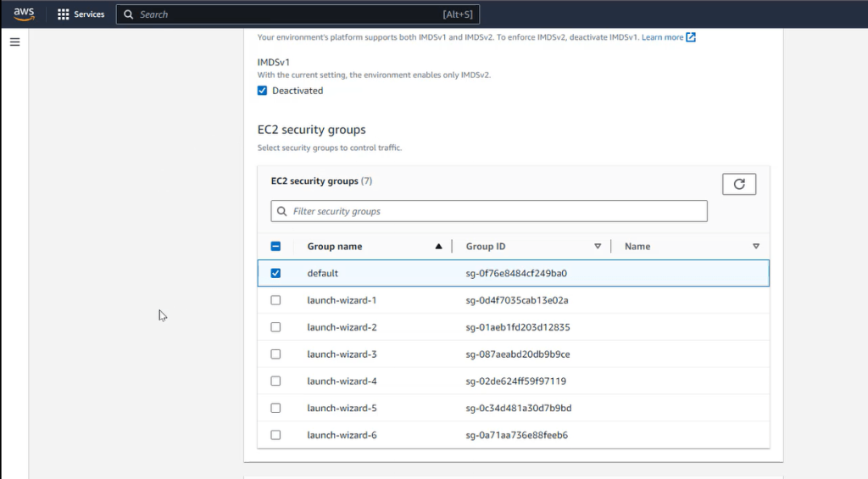This screenshot has height=479, width=868.
Task: Select the launch-wizard-4 checkbox
Action: click(x=275, y=381)
